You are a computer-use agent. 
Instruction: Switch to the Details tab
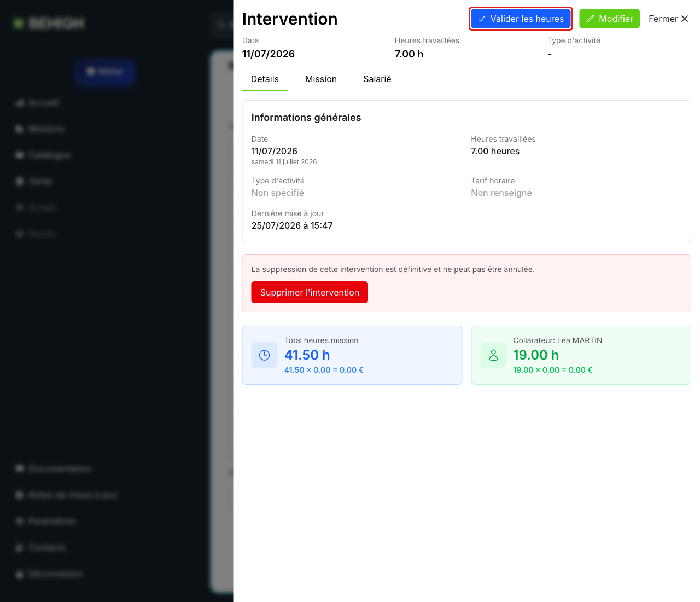point(265,79)
